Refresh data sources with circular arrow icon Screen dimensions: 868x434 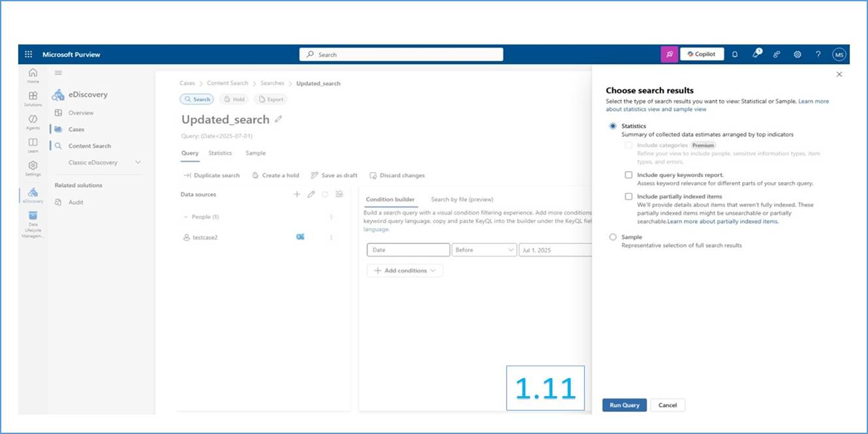click(325, 194)
